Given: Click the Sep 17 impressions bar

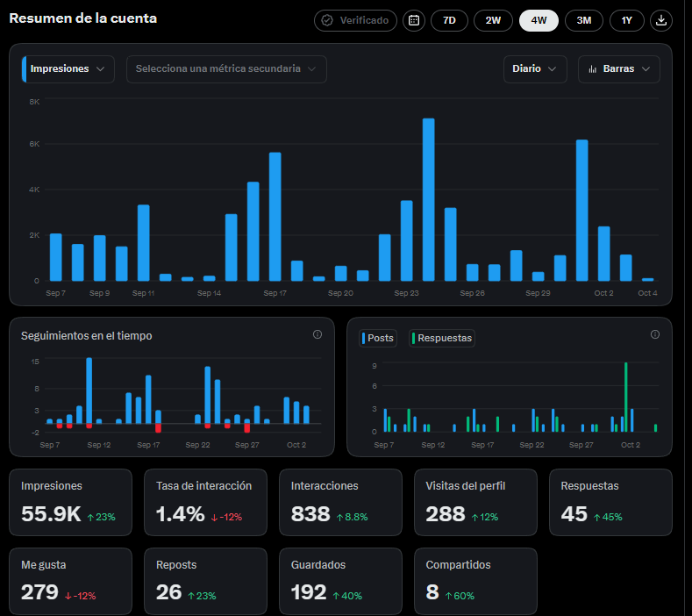Looking at the screenshot, I should pos(275,217).
